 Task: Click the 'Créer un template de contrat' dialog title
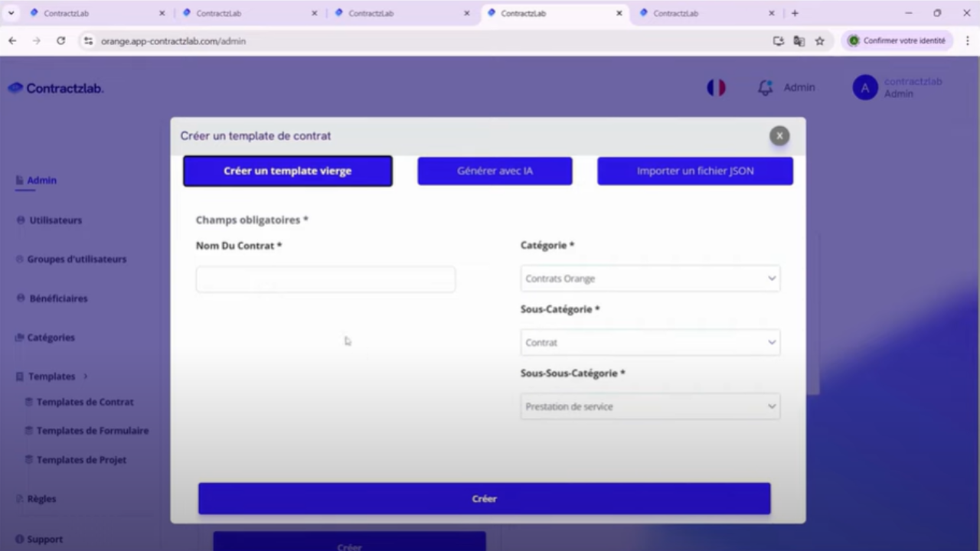click(256, 136)
